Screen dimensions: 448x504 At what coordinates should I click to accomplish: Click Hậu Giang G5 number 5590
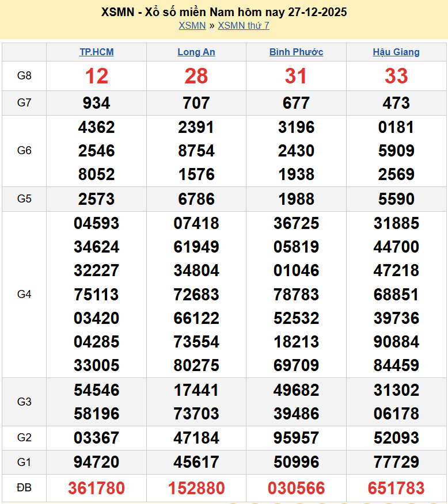tap(396, 199)
